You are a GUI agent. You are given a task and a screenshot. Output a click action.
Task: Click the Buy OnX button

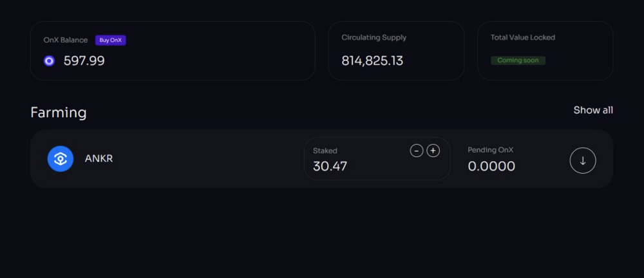tap(111, 41)
